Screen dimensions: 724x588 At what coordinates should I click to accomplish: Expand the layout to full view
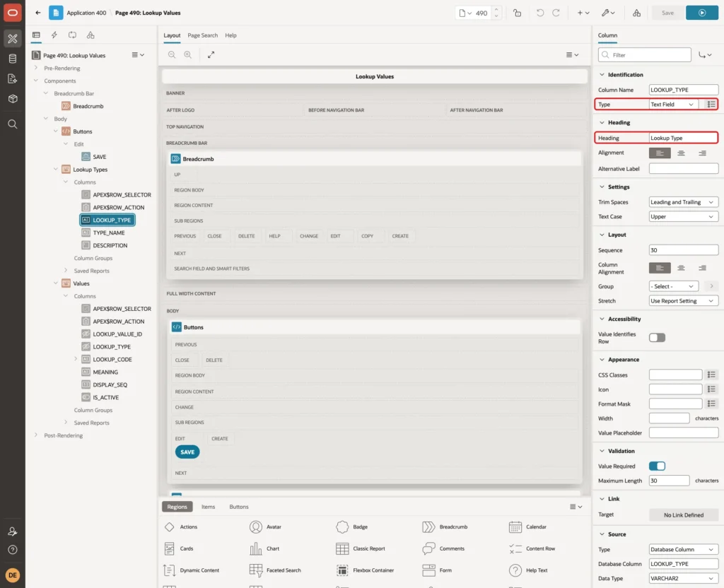click(211, 54)
